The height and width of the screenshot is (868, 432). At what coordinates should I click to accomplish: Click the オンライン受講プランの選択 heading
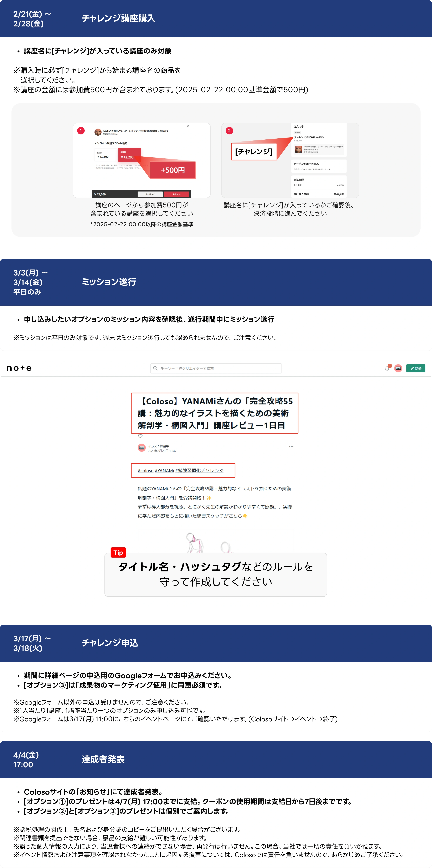pyautogui.click(x=110, y=143)
